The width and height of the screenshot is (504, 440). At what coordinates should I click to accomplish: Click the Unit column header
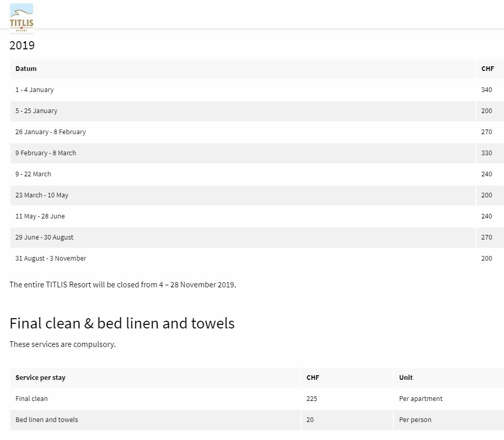tap(406, 378)
